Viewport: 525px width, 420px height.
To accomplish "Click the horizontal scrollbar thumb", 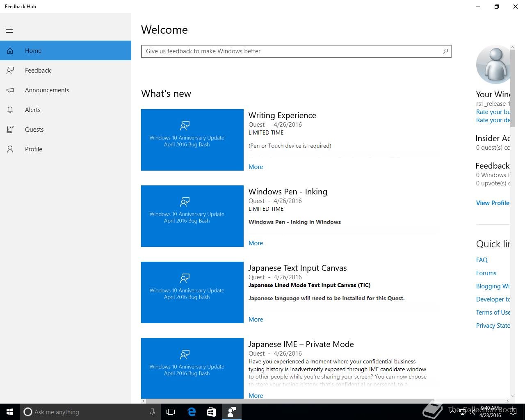I will (x=289, y=401).
